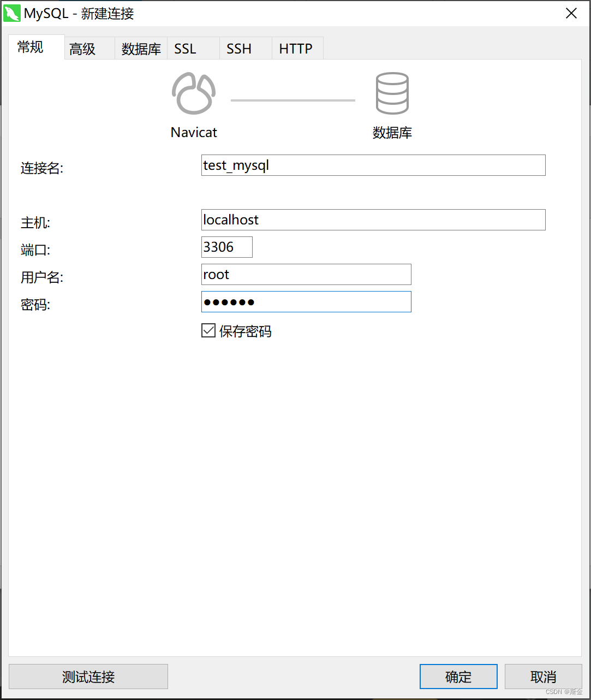
Task: Click the Navicat snail icon
Action: (193, 93)
